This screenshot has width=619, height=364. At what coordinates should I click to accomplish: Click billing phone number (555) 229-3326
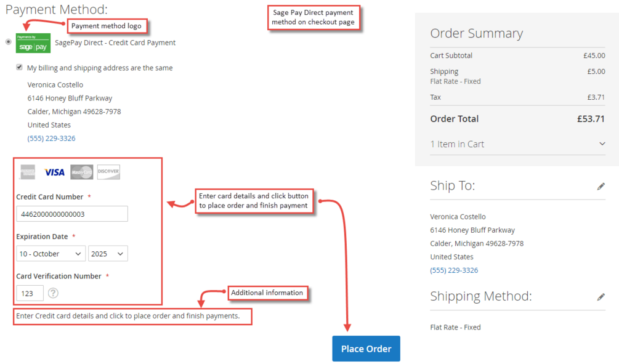tap(52, 139)
